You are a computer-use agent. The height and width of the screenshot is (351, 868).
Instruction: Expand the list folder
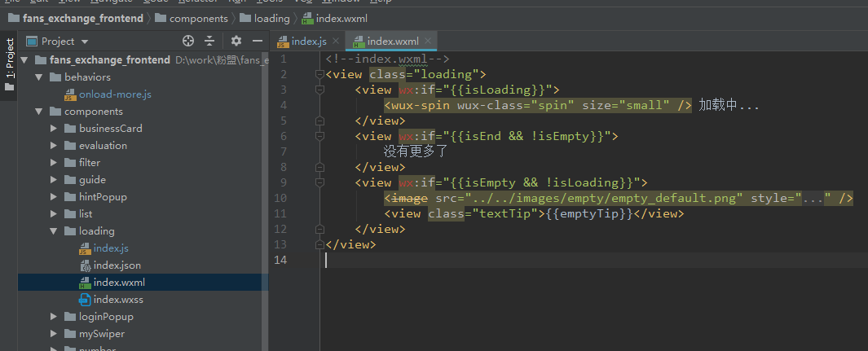tap(54, 214)
